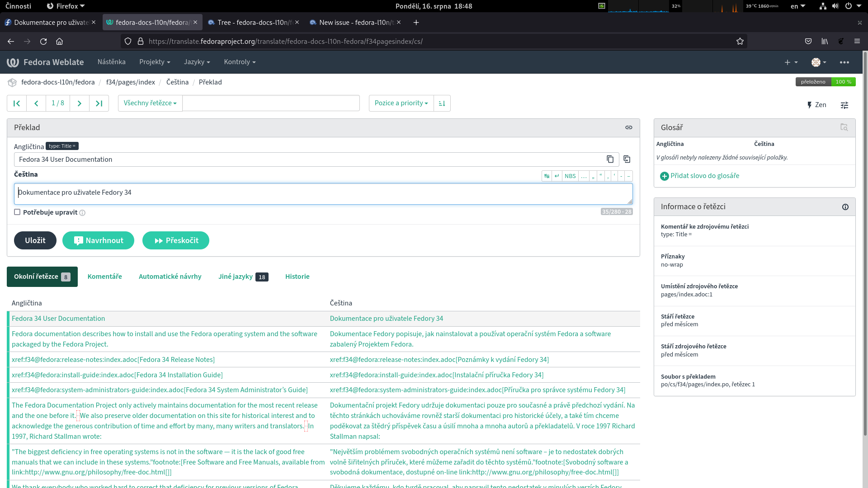Open the Nástěnka dashboard
The height and width of the screenshot is (488, 868).
pos(112,62)
